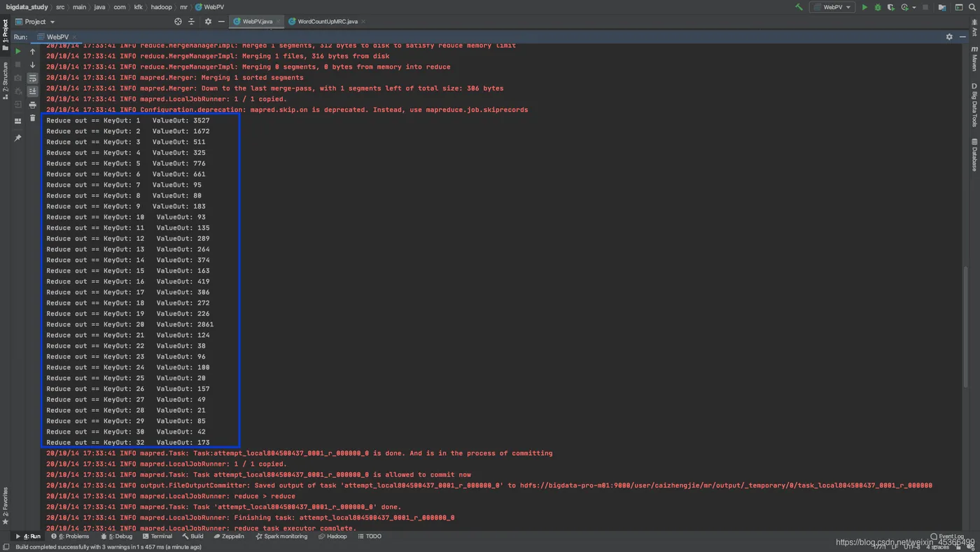This screenshot has width=980, height=552.
Task: Rerun WebPV from the Run panel sidebar
Action: 18,51
